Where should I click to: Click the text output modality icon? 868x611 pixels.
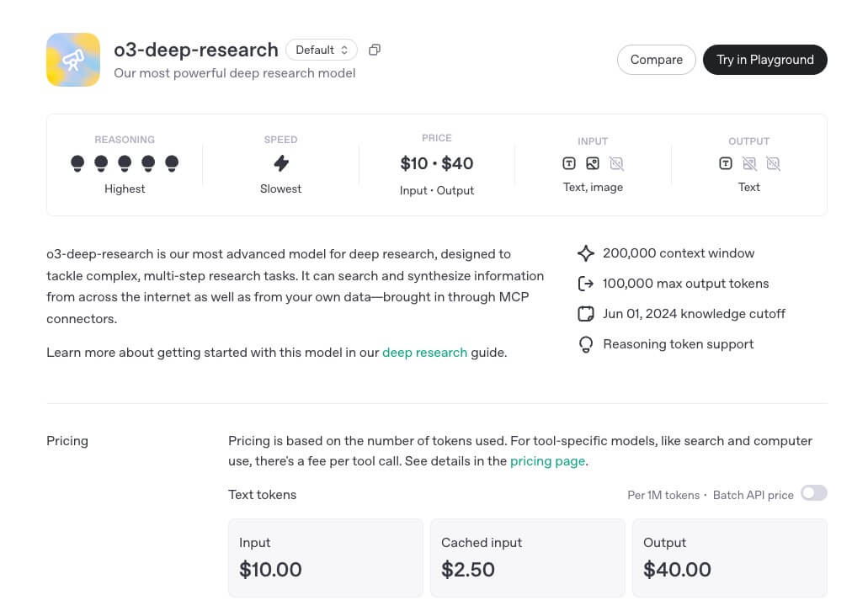(726, 163)
